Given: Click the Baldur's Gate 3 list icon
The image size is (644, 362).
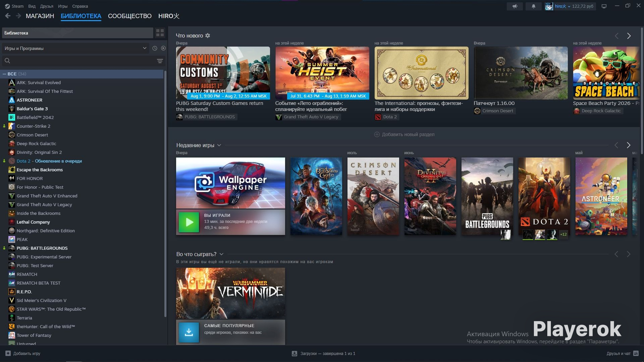Looking at the screenshot, I should click(12, 109).
